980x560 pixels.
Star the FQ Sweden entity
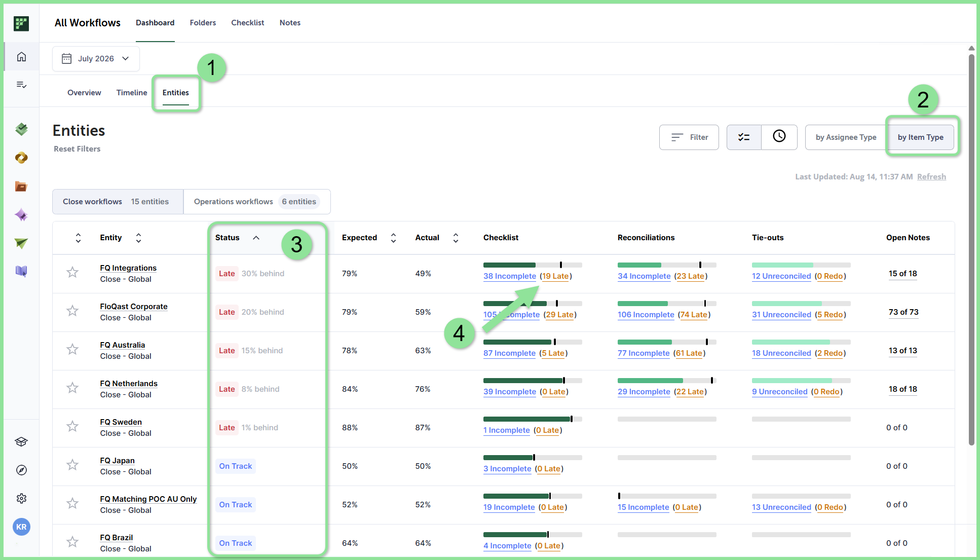(x=72, y=427)
